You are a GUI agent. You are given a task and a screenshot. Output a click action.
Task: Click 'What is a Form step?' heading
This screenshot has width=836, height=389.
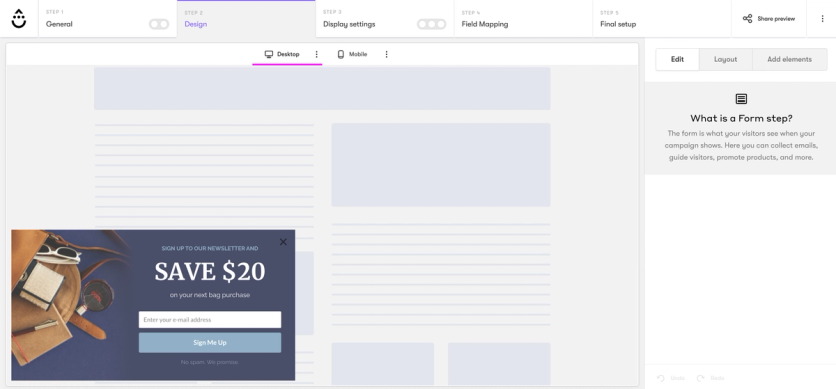click(741, 118)
